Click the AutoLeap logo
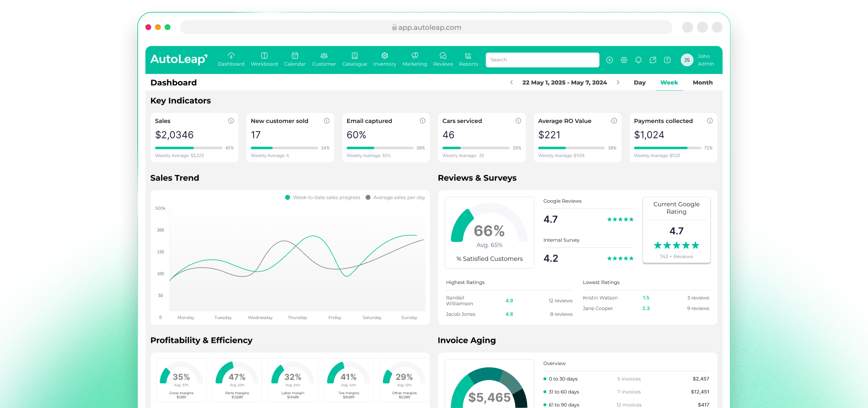868x408 pixels. pos(179,59)
